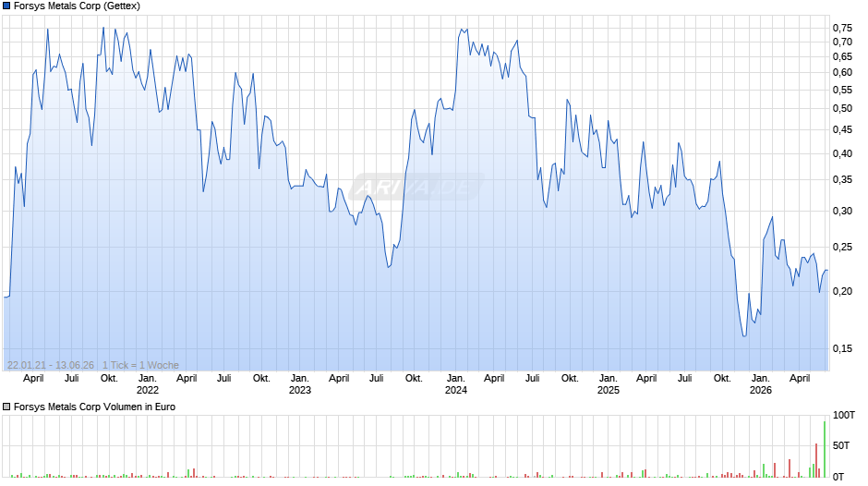Screen dimensions: 868x486
Task: Click the 0,35 price axis label
Action: coord(842,179)
